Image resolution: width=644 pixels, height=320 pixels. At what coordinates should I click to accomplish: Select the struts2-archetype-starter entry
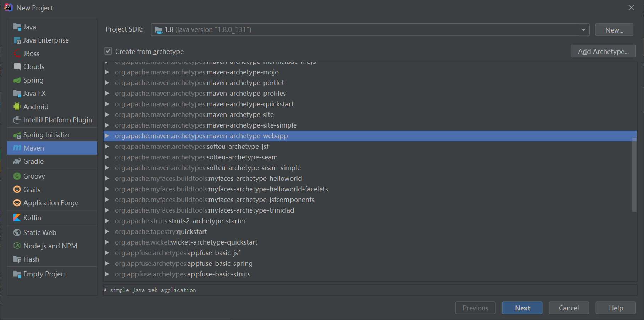click(x=180, y=221)
